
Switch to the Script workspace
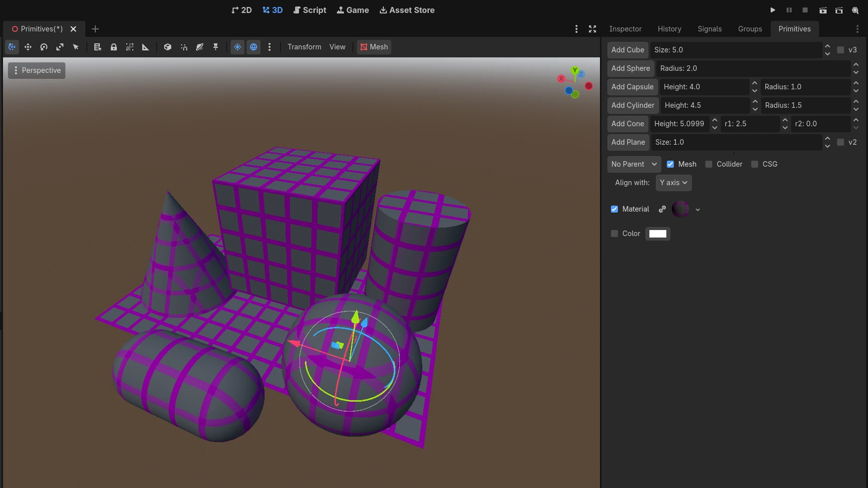(x=310, y=10)
